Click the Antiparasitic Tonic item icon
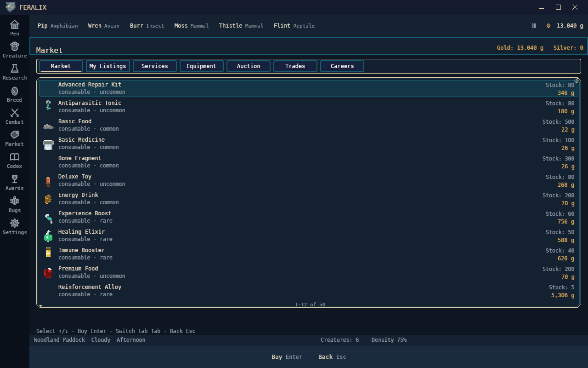 48,105
